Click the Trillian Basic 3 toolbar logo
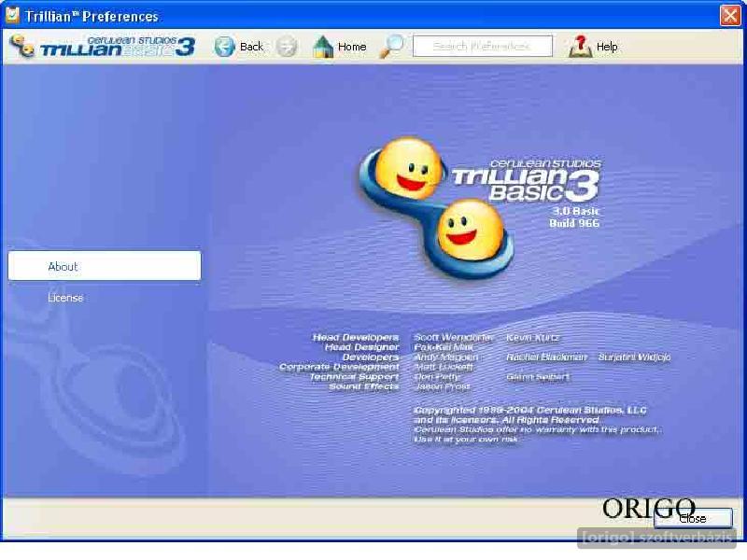 tap(103, 46)
